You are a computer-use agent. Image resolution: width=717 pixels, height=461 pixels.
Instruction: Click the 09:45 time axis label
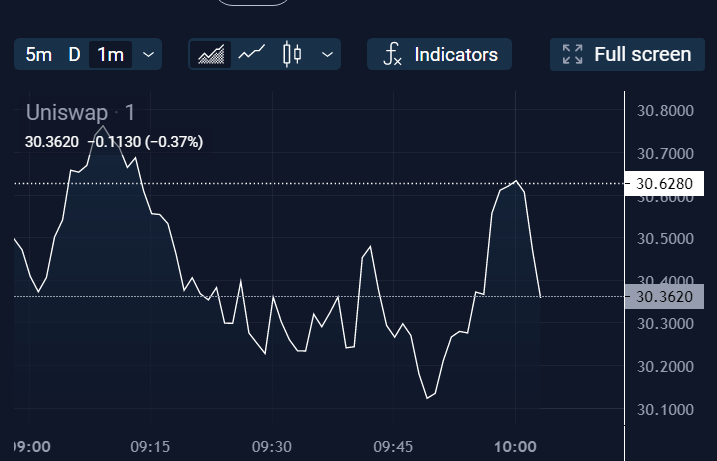393,446
